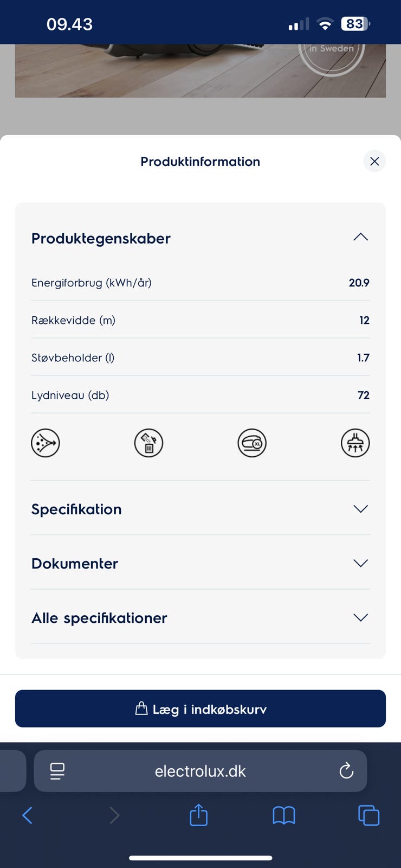
Task: Go back to the previous page
Action: (x=27, y=815)
